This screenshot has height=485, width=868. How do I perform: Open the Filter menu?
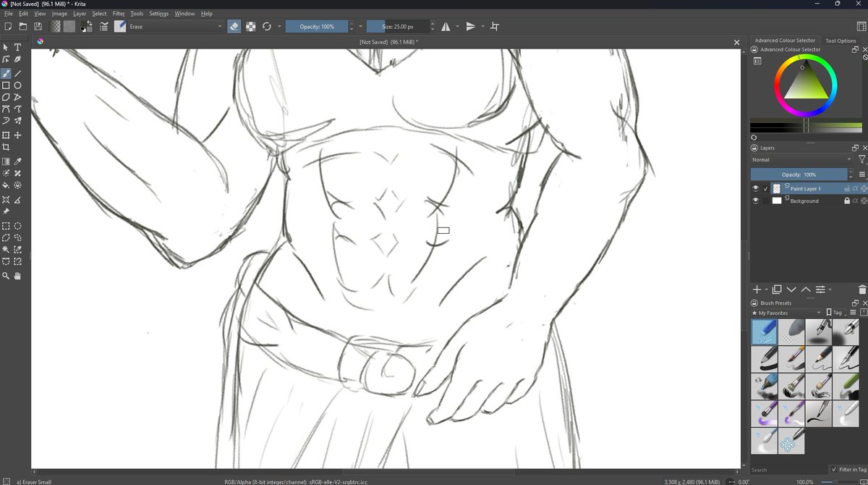[x=119, y=12]
